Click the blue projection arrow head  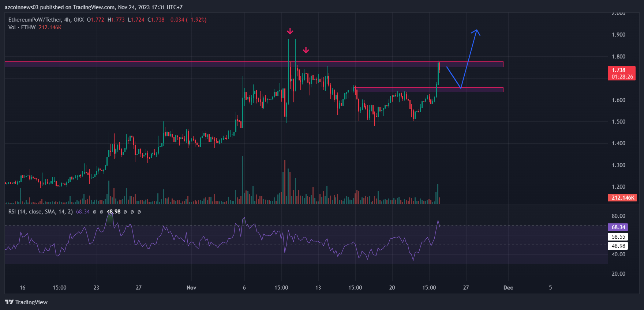pyautogui.click(x=476, y=32)
